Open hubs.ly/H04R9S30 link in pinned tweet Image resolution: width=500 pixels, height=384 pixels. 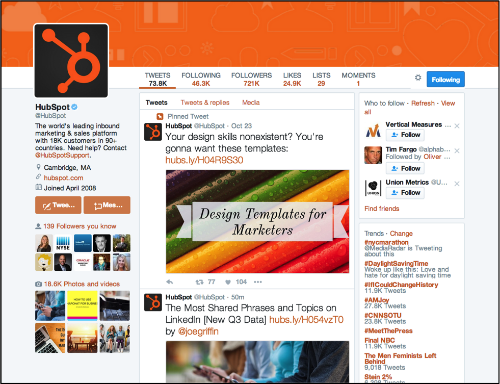(204, 160)
